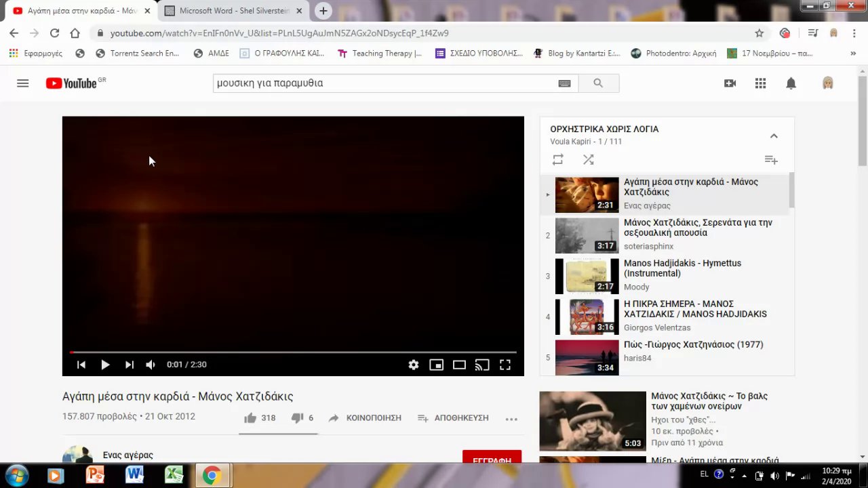The width and height of the screenshot is (868, 488).
Task: Bookmark this page with the star
Action: click(759, 33)
